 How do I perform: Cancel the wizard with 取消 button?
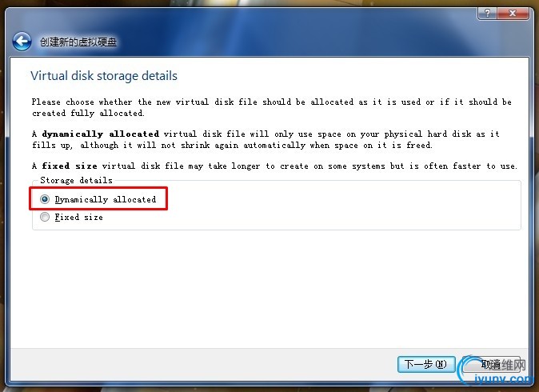[492, 364]
